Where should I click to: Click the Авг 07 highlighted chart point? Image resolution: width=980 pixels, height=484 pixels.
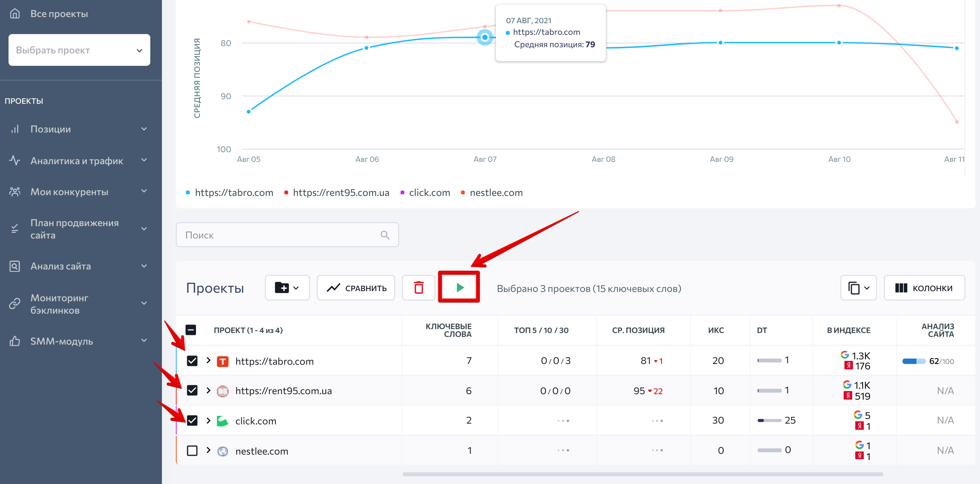[485, 38]
